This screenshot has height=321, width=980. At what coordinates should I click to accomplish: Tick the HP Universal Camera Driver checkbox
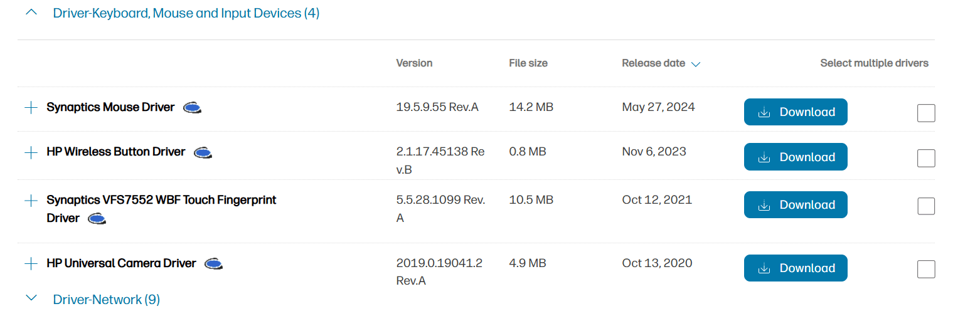tap(926, 269)
